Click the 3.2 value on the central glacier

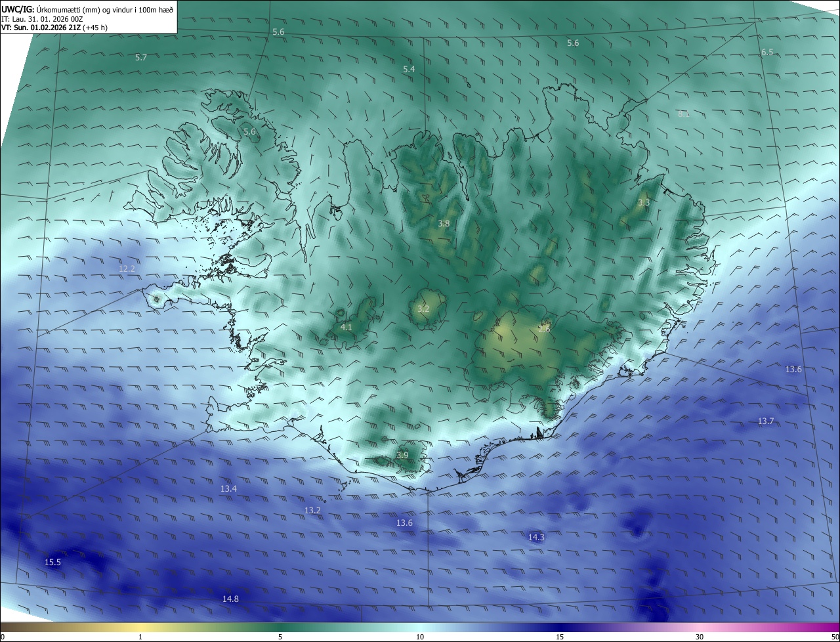[423, 309]
